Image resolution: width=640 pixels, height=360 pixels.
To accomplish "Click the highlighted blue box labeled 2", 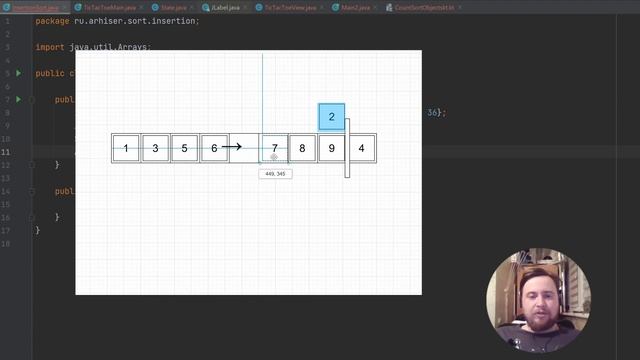I will [x=331, y=117].
